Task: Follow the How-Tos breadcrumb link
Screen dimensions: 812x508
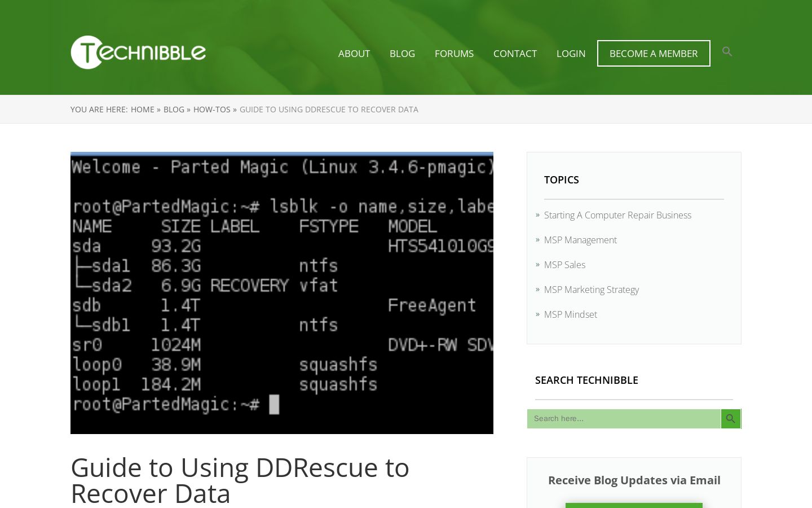Action: coord(212,110)
